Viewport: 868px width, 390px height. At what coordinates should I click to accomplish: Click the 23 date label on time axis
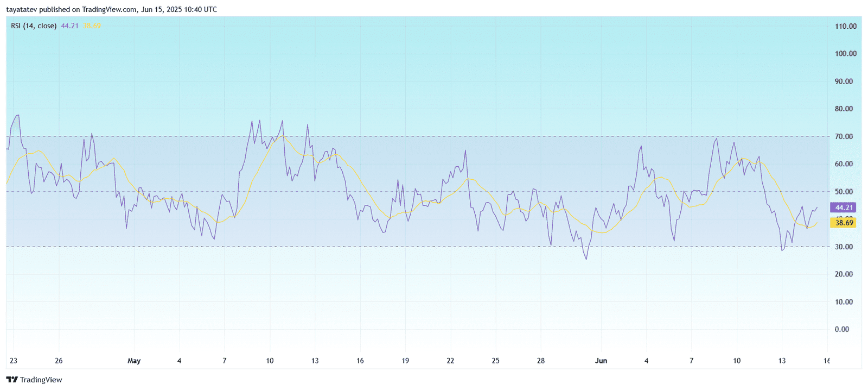point(14,361)
